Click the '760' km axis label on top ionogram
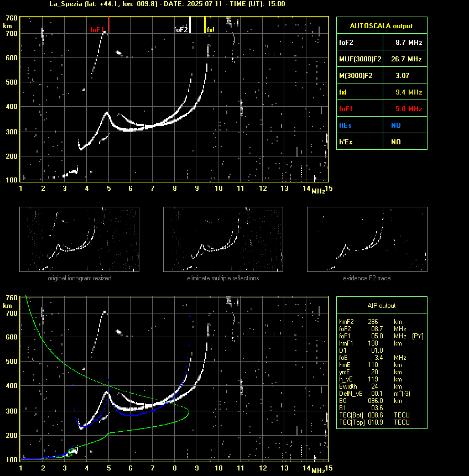The height and width of the screenshot is (476, 469). [12, 18]
